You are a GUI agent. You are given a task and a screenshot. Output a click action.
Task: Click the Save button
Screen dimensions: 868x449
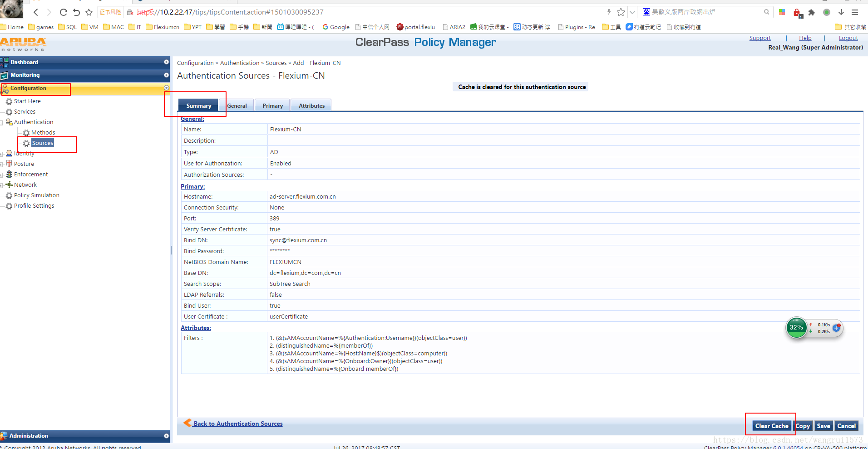[x=824, y=426]
